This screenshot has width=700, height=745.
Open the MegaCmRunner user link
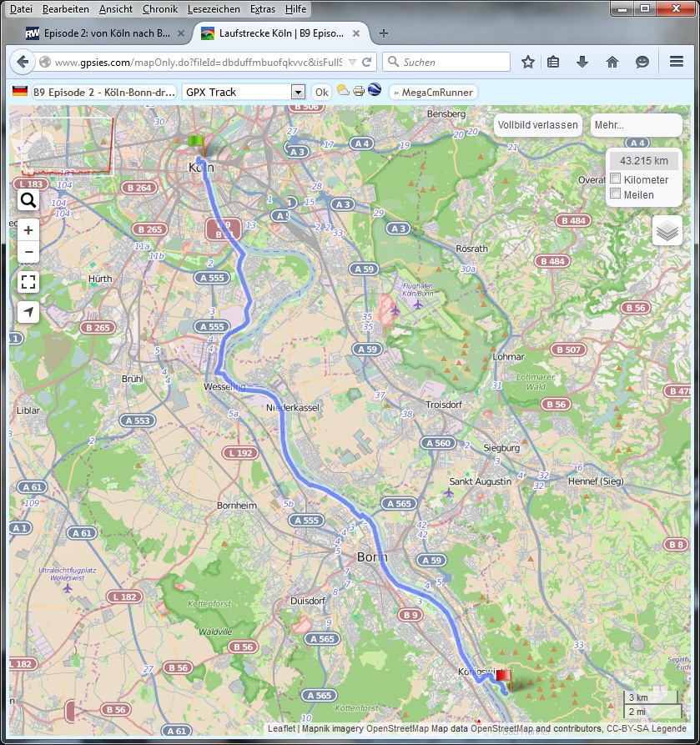433,93
